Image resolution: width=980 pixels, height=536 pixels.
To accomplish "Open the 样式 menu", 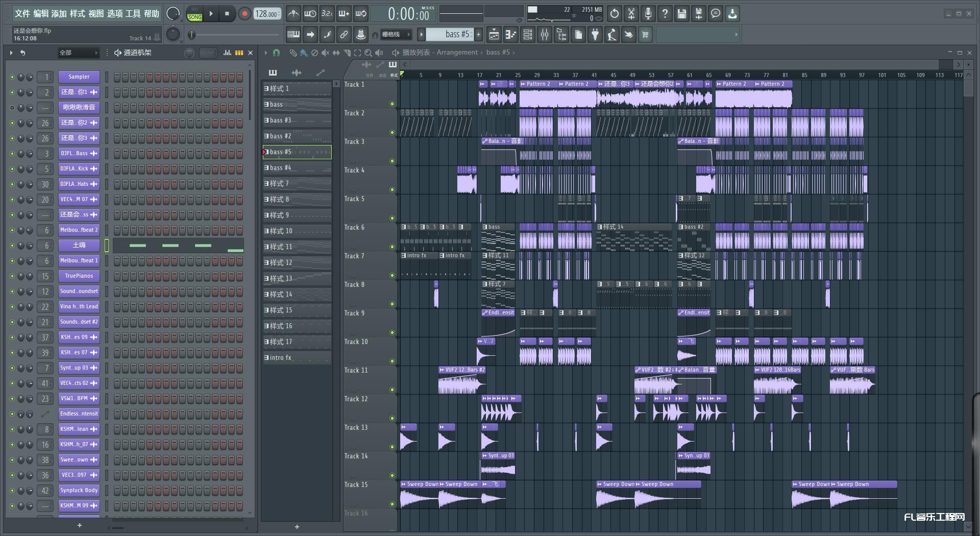I will (x=78, y=14).
